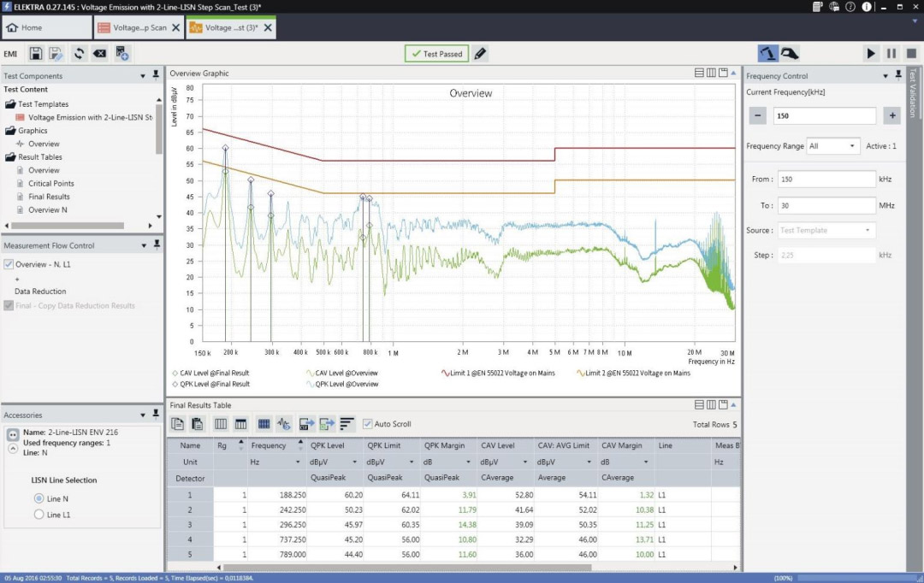Open the Test Components panel dropdown arrow
The width and height of the screenshot is (924, 583).
[143, 76]
